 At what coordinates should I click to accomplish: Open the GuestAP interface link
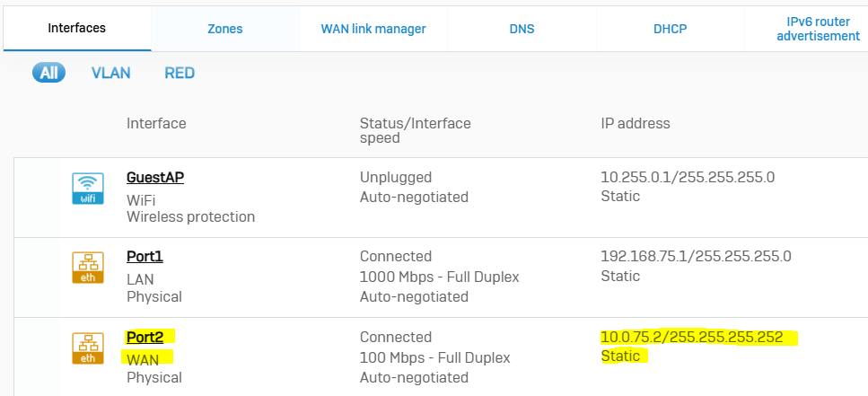pyautogui.click(x=155, y=177)
